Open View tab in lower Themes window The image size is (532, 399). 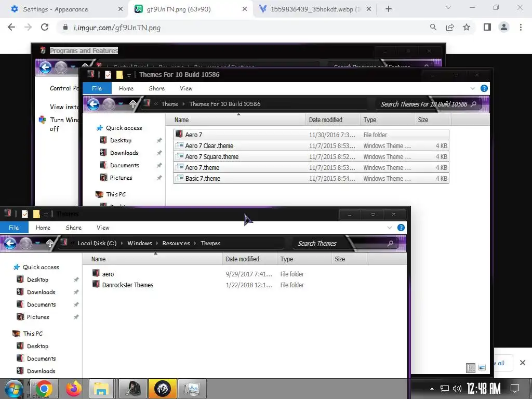tap(103, 228)
